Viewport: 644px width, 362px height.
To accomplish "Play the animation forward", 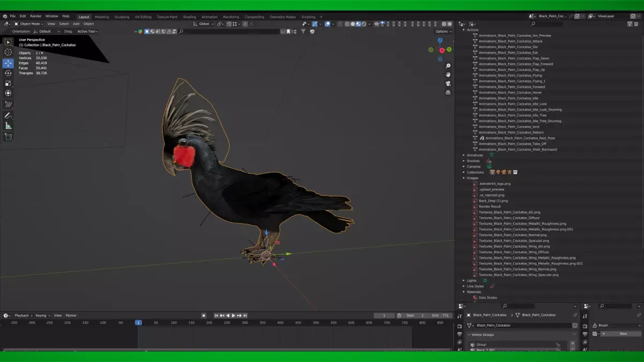I will [x=233, y=315].
